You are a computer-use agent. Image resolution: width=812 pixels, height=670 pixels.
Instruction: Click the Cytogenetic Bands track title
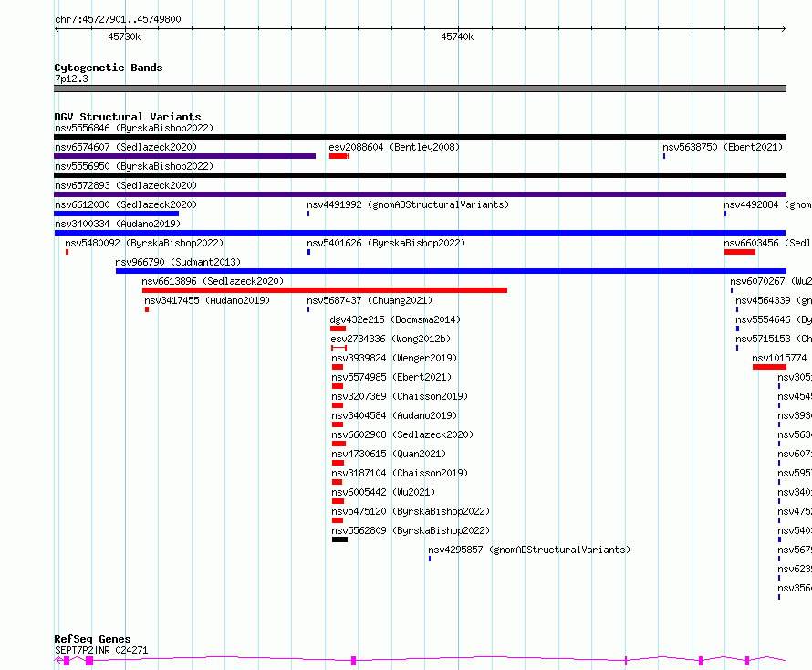click(x=109, y=68)
